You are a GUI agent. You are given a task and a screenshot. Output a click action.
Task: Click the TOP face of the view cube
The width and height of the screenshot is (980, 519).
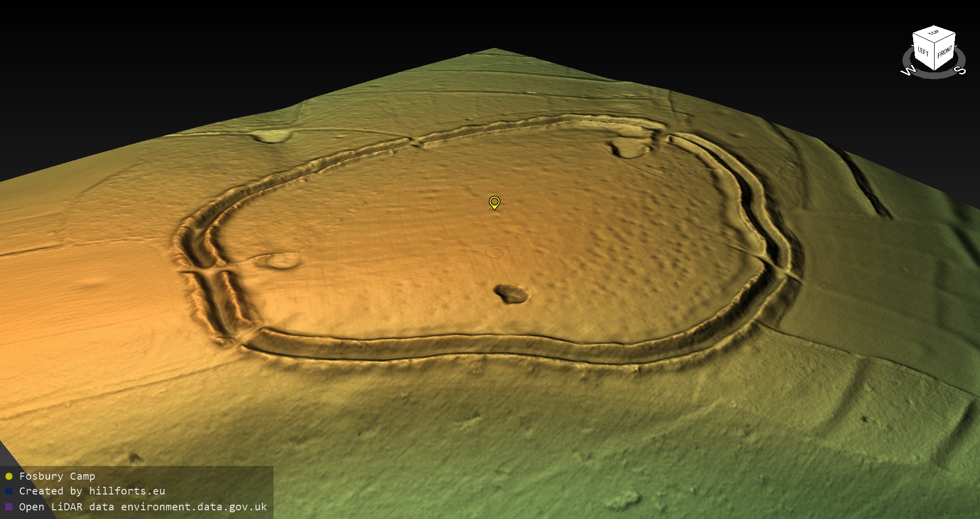tap(934, 34)
